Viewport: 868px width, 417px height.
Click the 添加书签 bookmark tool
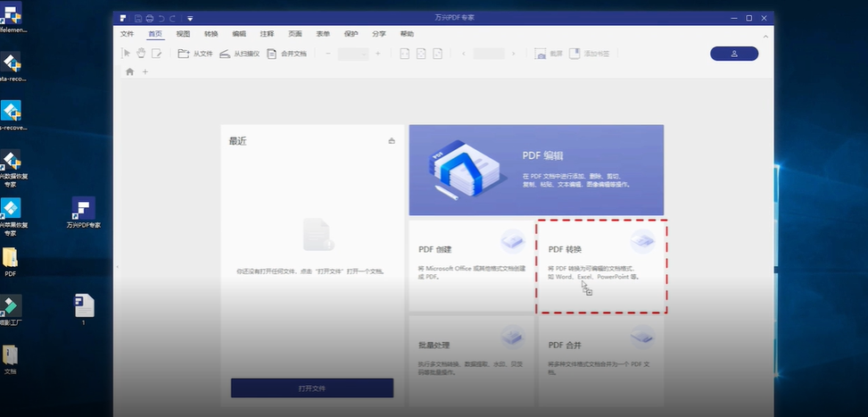click(590, 54)
